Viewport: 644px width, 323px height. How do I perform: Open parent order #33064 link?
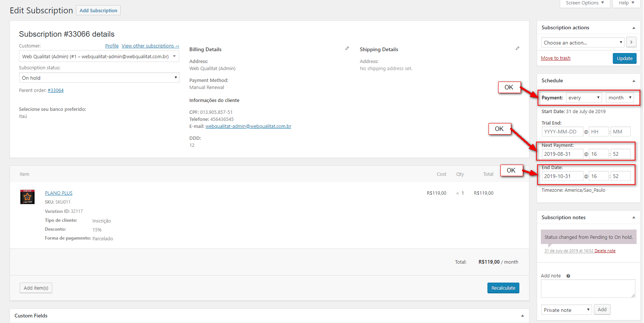pos(56,90)
